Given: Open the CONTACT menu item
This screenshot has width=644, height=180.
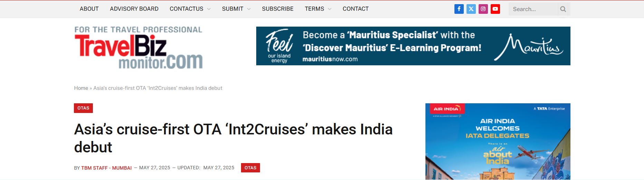Looking at the screenshot, I should coord(356,9).
